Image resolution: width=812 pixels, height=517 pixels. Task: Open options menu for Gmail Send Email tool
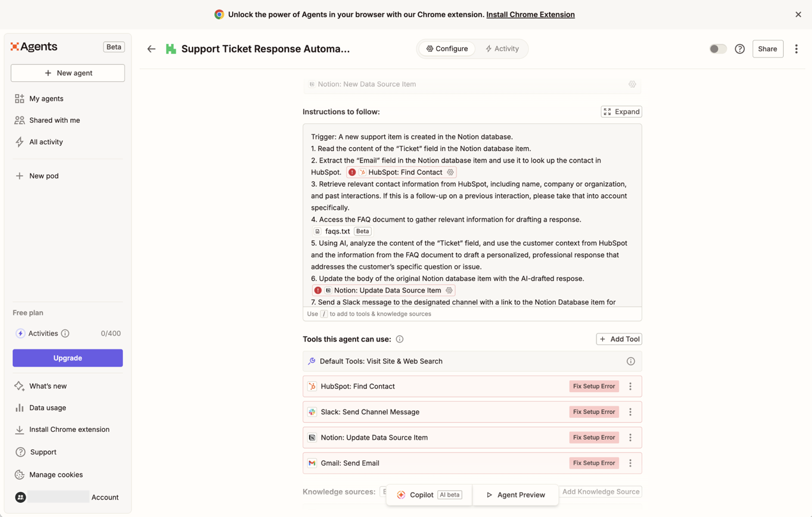630,463
